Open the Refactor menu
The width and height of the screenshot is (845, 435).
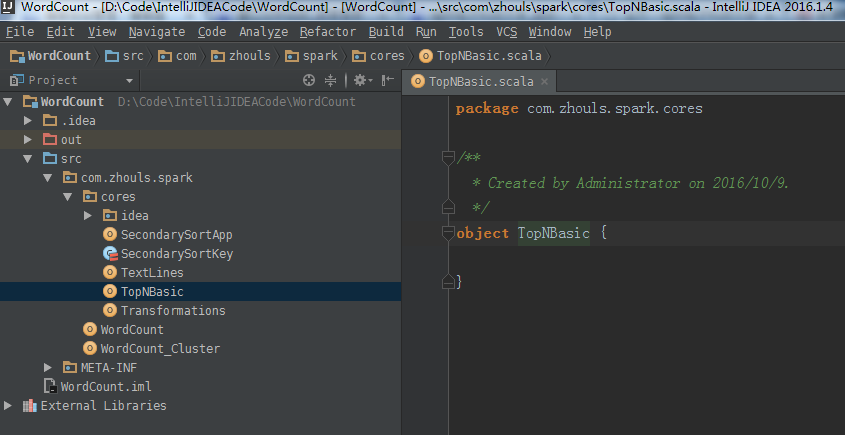(328, 32)
